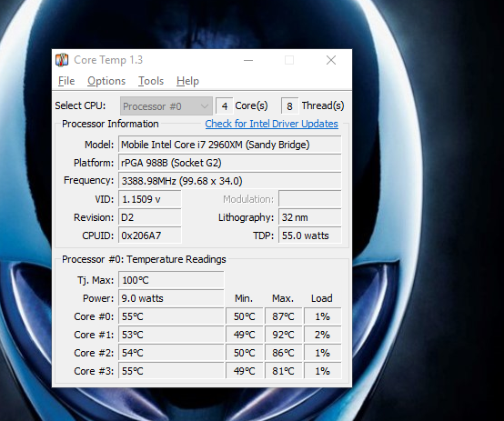Viewport: 504px width, 421px height.
Task: Click the Platform field rPGA 988B
Action: click(x=230, y=163)
